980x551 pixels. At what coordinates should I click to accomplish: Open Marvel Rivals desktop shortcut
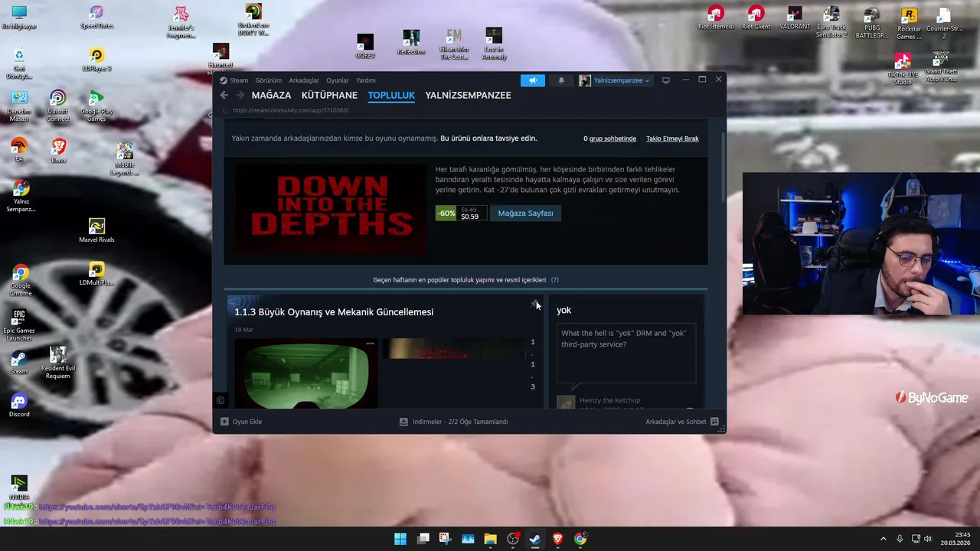96,230
